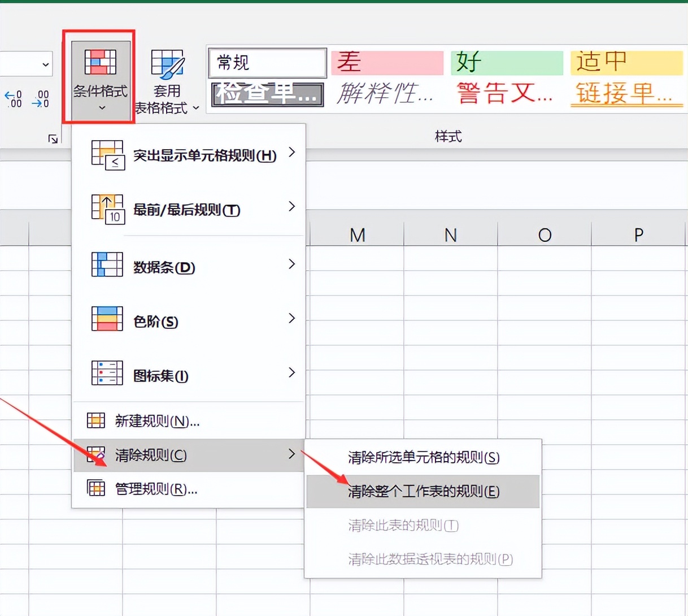Expand 最前/最后规则 submenu arrow
688x616 pixels.
click(x=291, y=206)
